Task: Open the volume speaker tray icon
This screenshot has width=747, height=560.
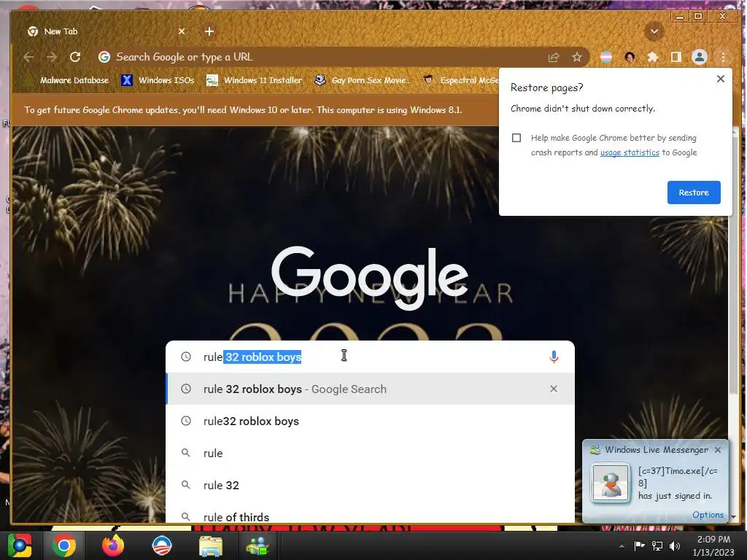Action: click(x=675, y=546)
